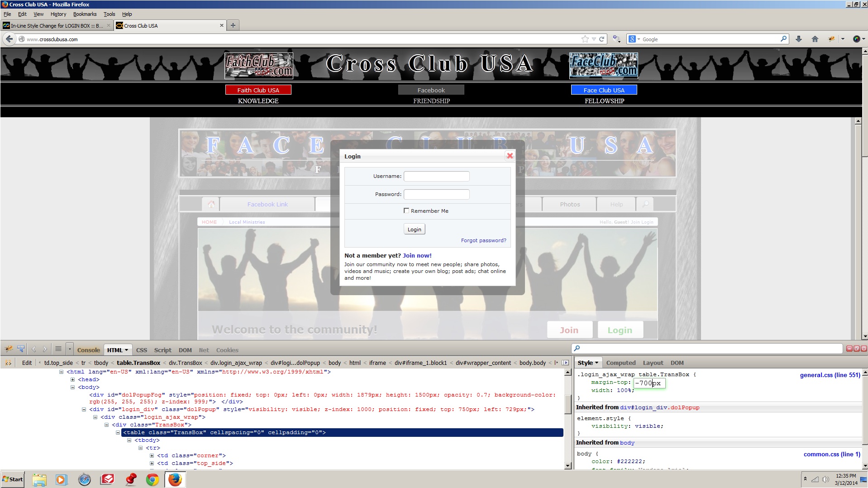Open the Tools menu

coord(109,14)
